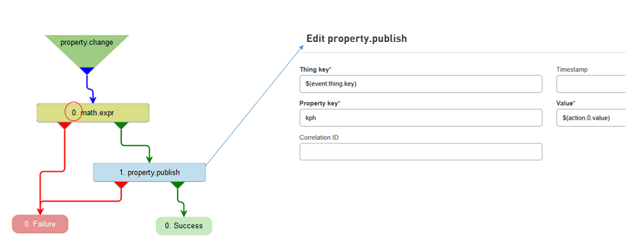Click green success connector on math.expr
The height and width of the screenshot is (247, 644).
point(121,126)
